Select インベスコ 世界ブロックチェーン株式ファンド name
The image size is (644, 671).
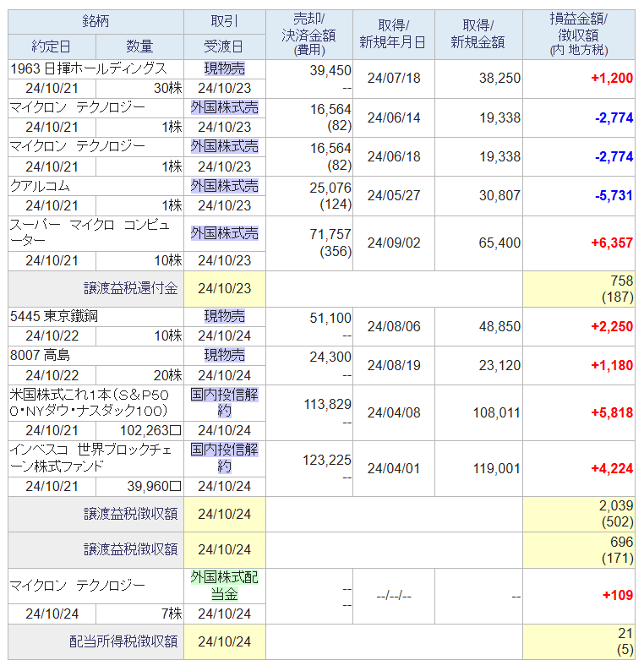[90, 458]
